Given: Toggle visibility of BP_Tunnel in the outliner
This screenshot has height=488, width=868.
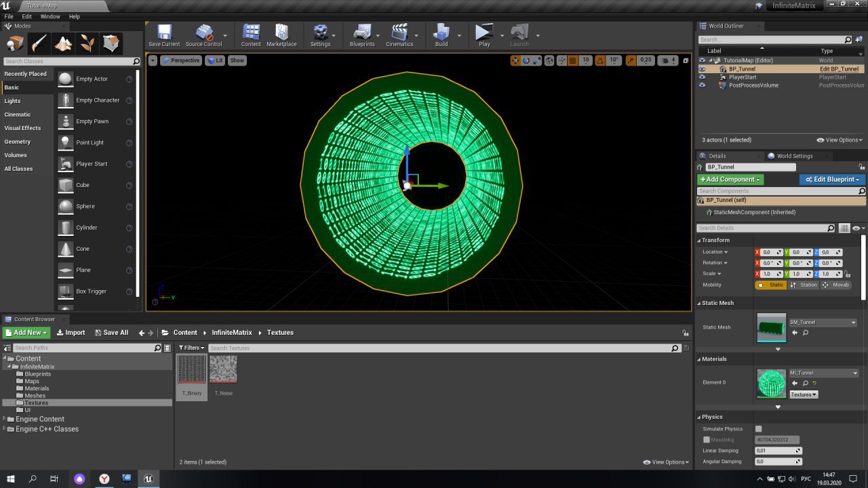Looking at the screenshot, I should tap(703, 69).
